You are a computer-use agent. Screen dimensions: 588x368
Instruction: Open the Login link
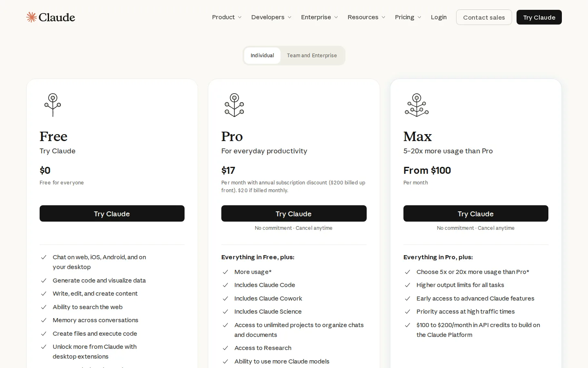(439, 17)
